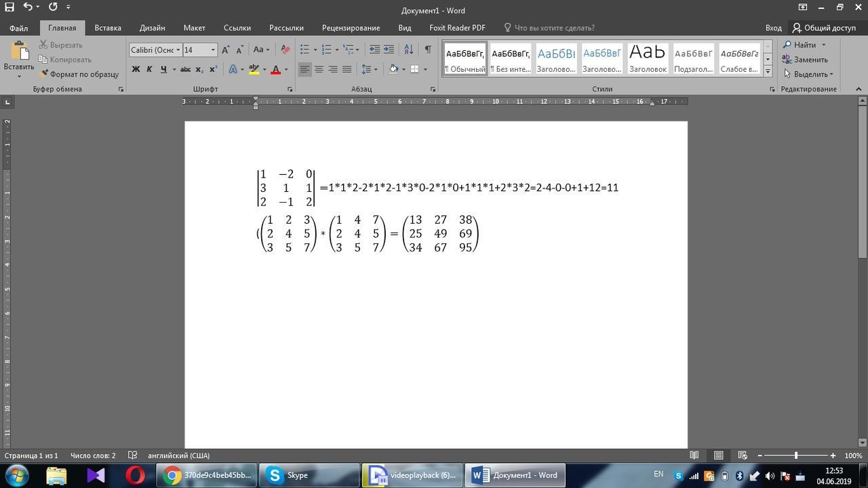Center-align the paragraph text

coord(319,69)
